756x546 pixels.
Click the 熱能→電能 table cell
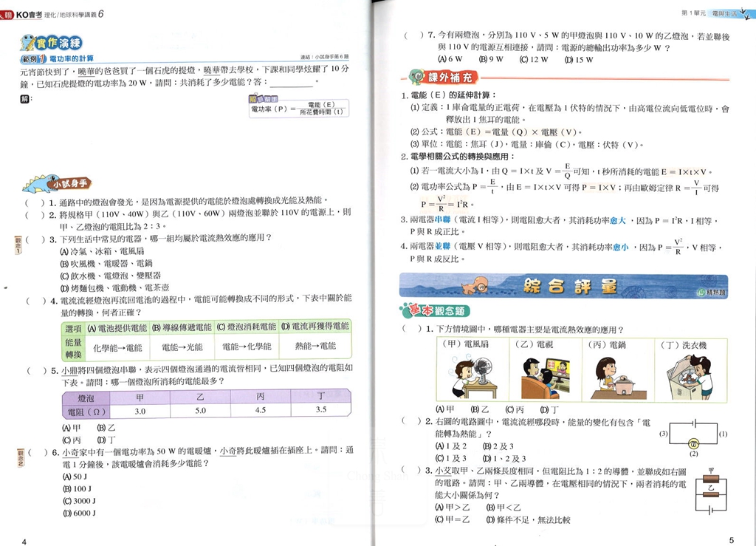tap(315, 346)
